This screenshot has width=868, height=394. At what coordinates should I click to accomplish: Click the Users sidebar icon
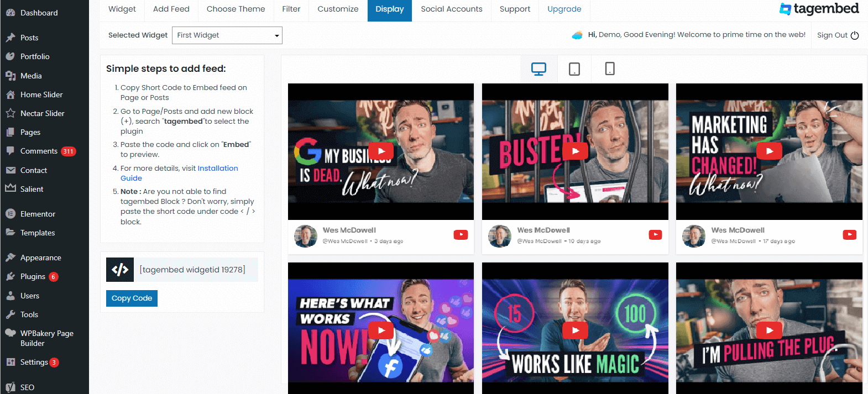(x=11, y=296)
